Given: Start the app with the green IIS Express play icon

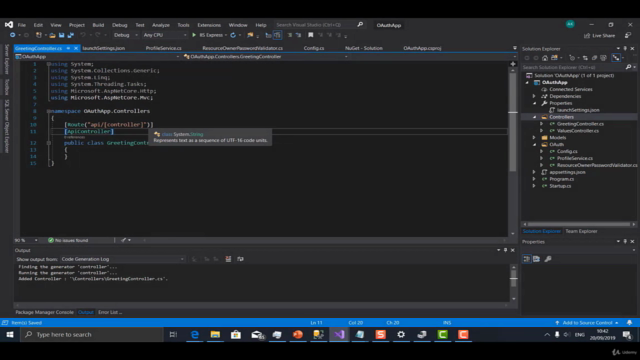Looking at the screenshot, I should [194, 35].
